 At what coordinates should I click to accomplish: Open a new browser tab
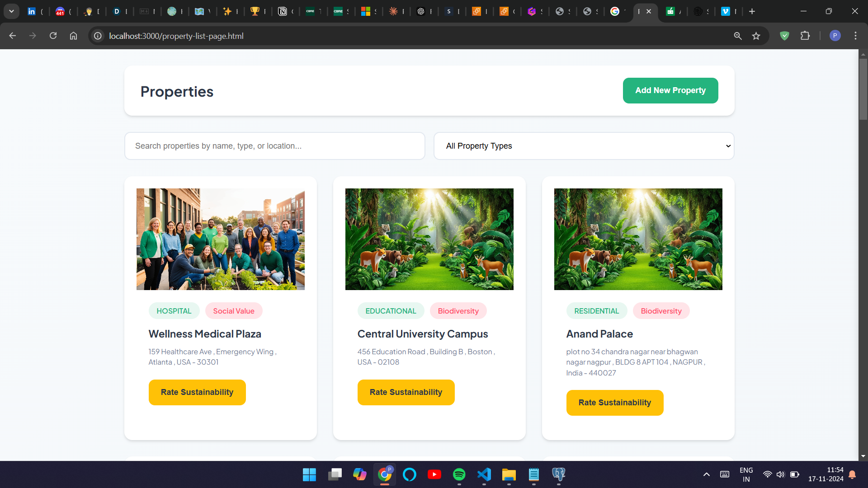click(x=752, y=11)
